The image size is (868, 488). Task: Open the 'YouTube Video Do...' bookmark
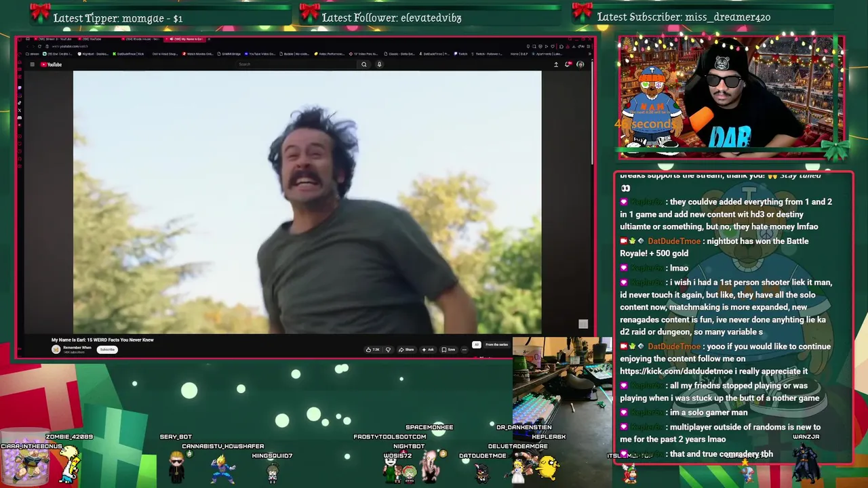[x=260, y=54]
